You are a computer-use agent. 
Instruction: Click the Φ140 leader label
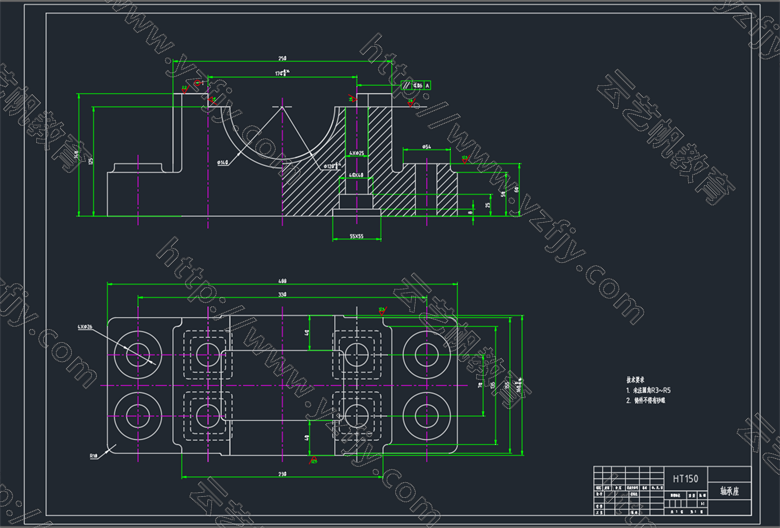(x=222, y=162)
